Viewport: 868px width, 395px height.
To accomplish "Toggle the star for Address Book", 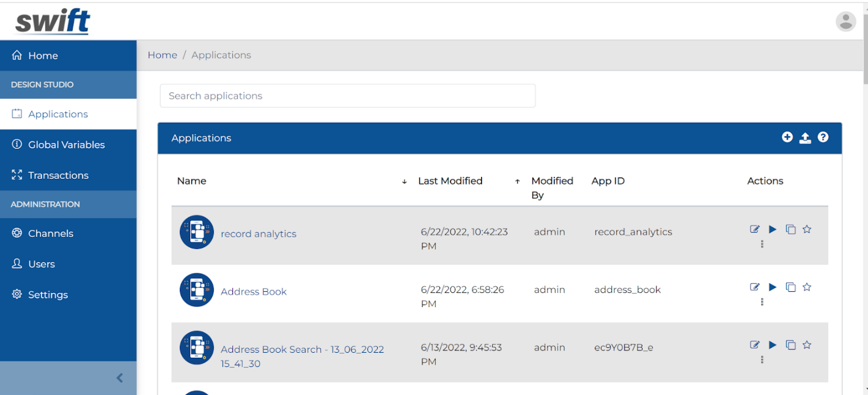I will click(807, 287).
